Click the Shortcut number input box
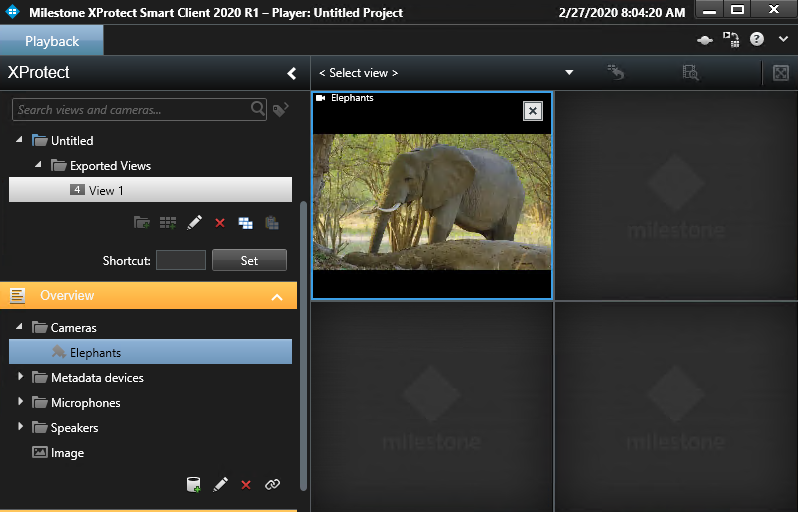 [181, 260]
